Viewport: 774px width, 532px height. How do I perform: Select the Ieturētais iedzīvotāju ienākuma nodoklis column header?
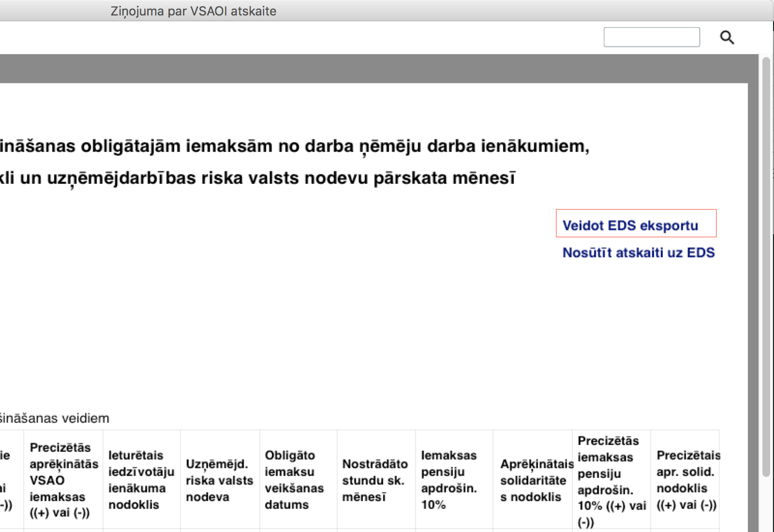click(141, 479)
